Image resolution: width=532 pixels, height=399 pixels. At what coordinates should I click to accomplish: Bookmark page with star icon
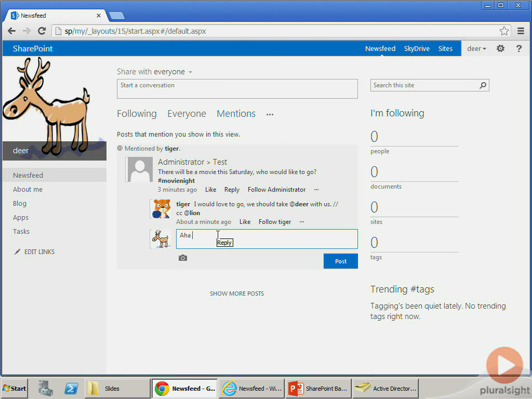tap(504, 31)
